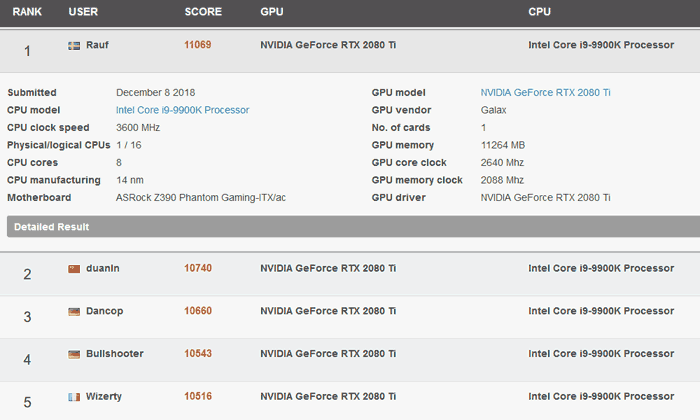Select CPU name in Bullshooter's row

coord(601,354)
